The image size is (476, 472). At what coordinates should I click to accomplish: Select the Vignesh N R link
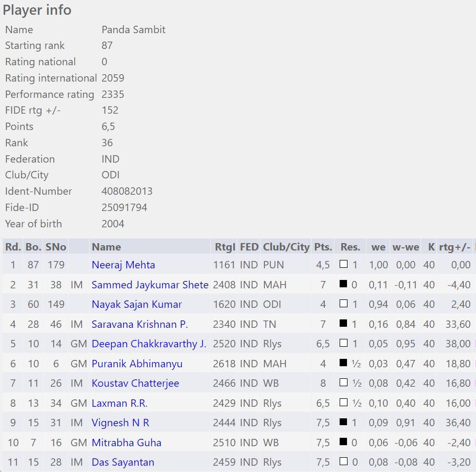121,423
